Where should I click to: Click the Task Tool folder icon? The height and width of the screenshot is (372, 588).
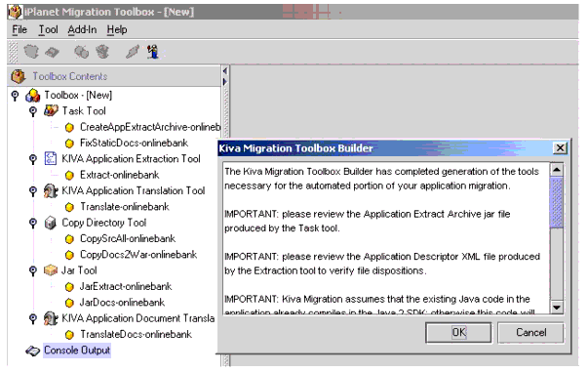(51, 110)
